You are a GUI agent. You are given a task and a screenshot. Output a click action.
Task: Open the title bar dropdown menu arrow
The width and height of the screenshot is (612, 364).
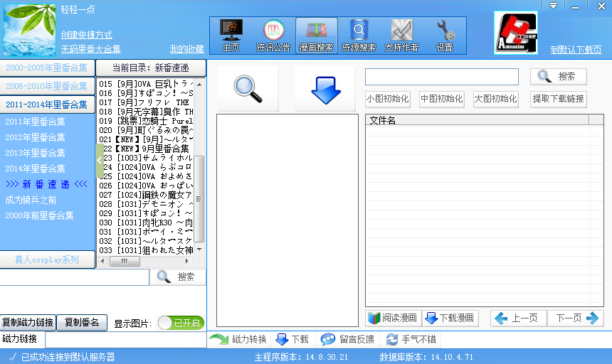coord(553,6)
